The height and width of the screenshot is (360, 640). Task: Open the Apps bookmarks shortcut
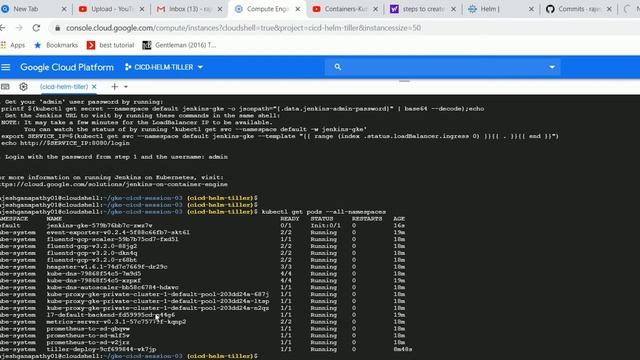point(13,45)
